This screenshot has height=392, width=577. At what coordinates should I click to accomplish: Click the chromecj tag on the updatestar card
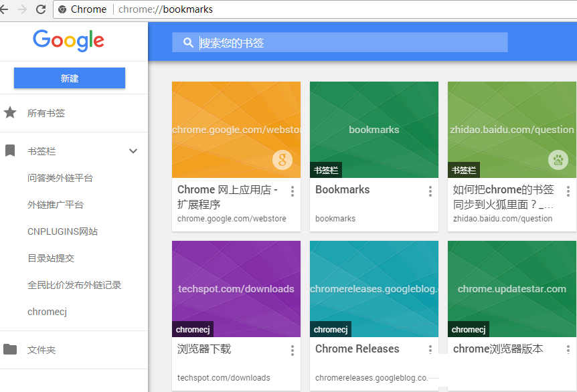(469, 329)
